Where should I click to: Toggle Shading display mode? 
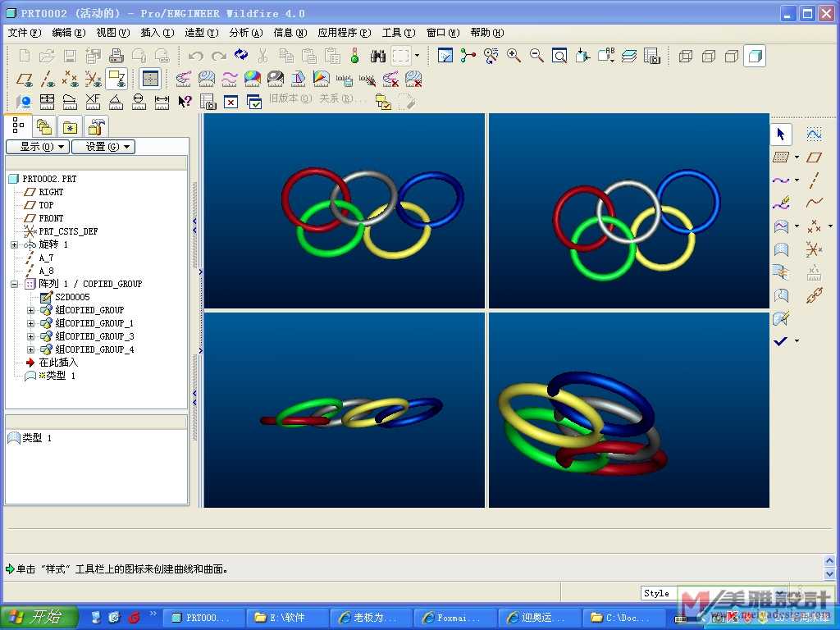click(755, 56)
